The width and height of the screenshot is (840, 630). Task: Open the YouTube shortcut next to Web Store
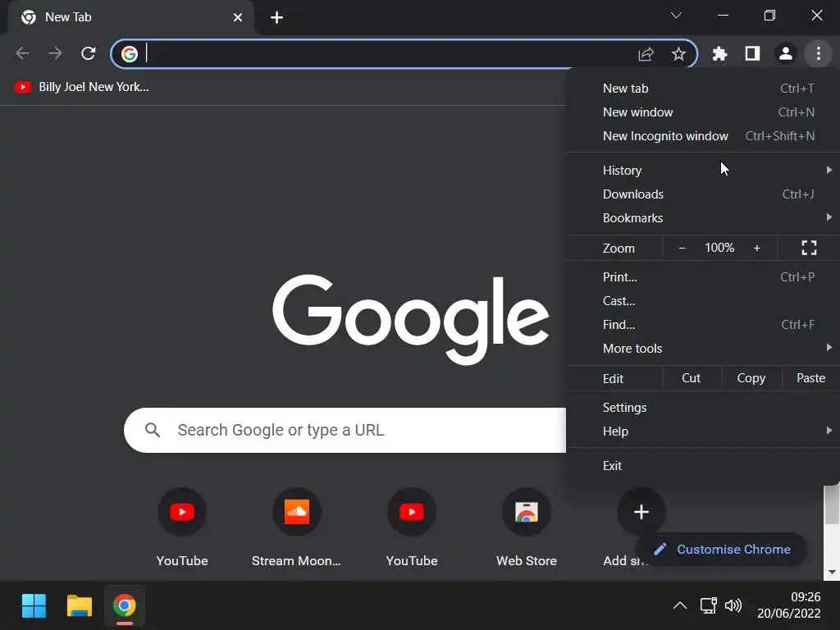click(412, 527)
